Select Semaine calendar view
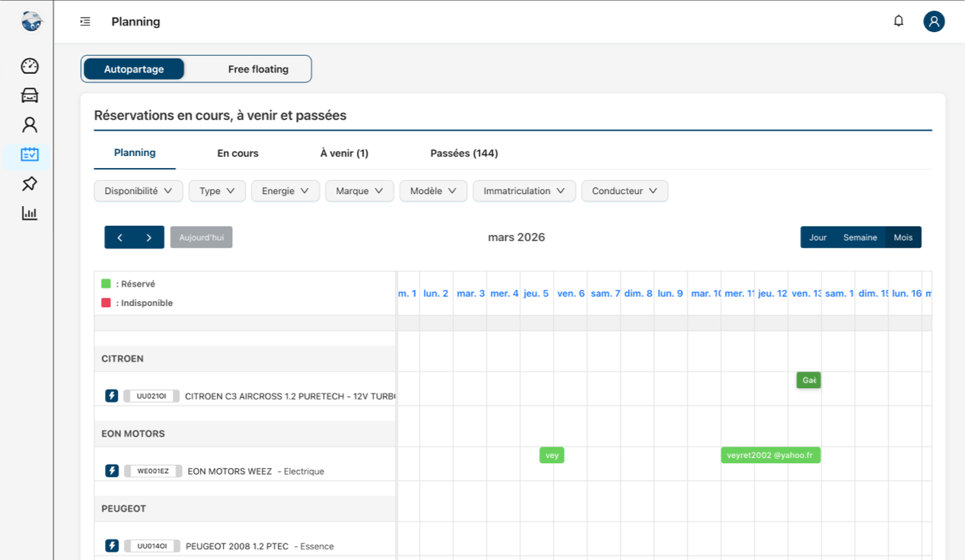The height and width of the screenshot is (560, 965). pos(860,237)
